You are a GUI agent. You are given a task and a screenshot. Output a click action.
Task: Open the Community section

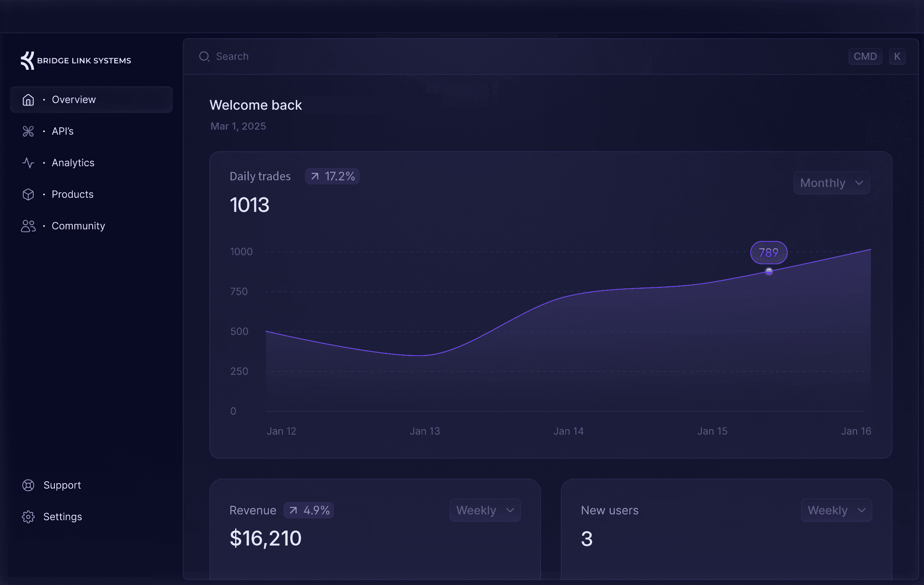[x=78, y=226]
